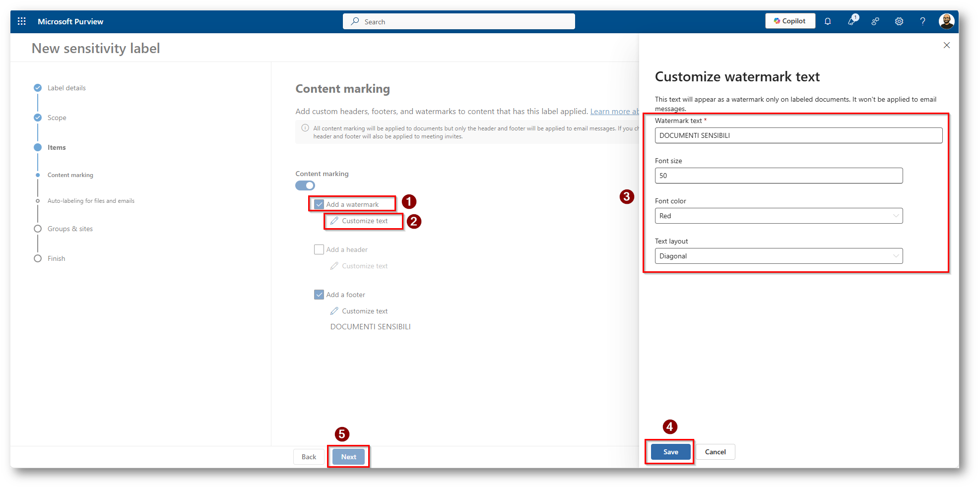Click the Groups & sites step circle
Screen dimensions: 980x489
(x=38, y=229)
